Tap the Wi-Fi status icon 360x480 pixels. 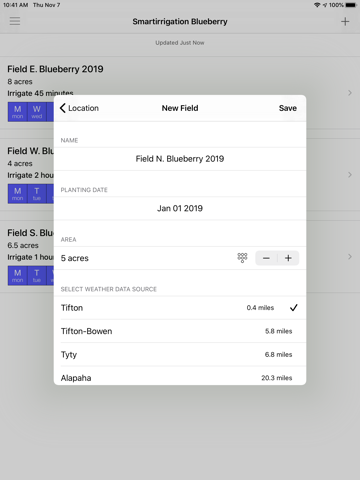(x=317, y=5)
